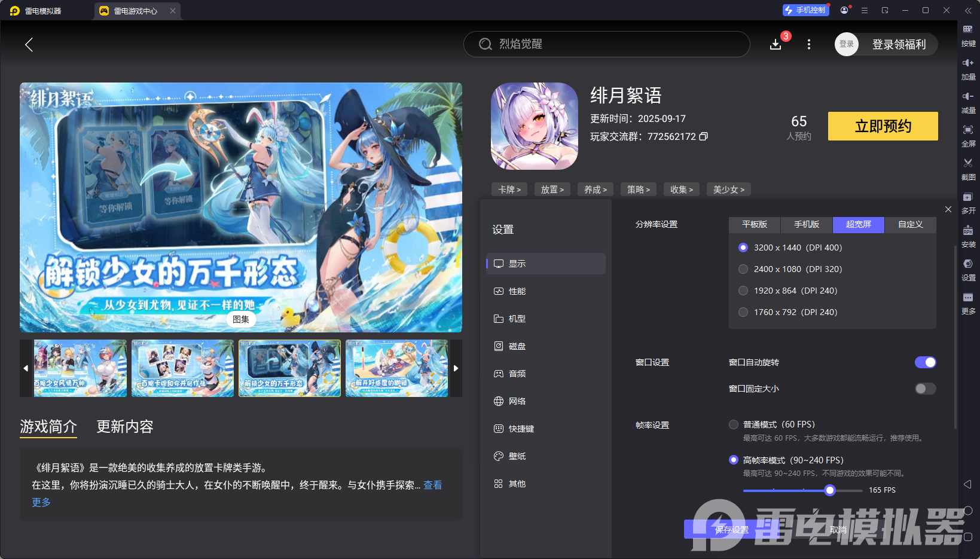Switch to the 更新内容 tab
The height and width of the screenshot is (559, 980).
point(124,427)
